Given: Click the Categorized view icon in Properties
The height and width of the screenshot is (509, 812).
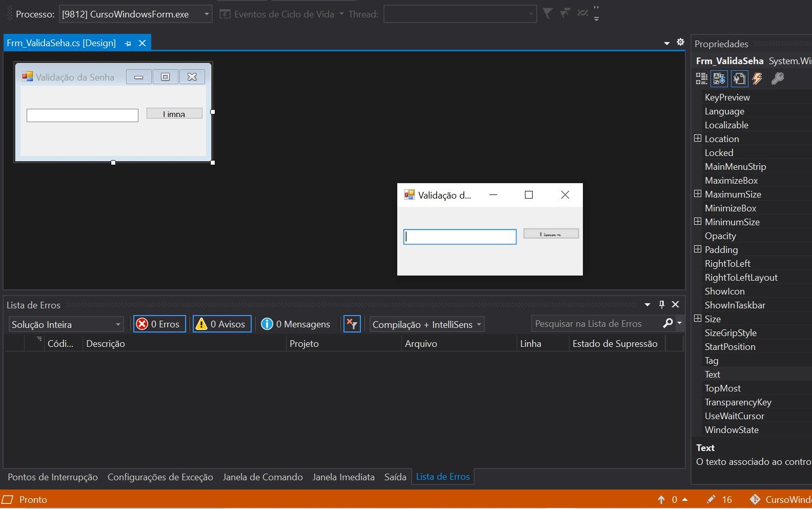Looking at the screenshot, I should click(701, 79).
